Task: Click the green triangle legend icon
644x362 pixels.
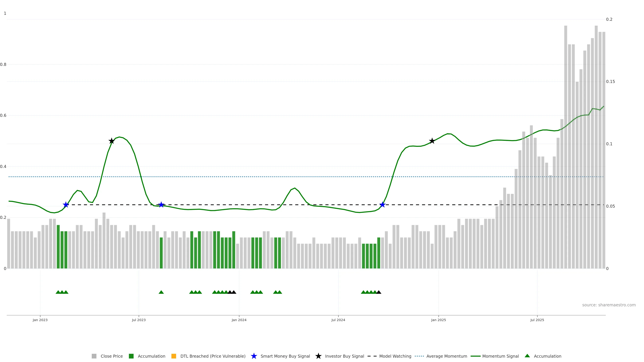Action: pos(527,356)
